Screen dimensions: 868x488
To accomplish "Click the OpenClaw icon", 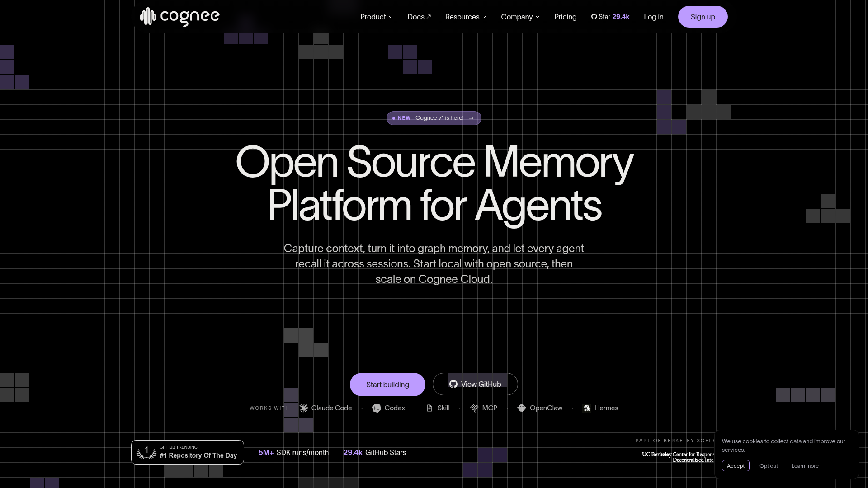I will 522,408.
